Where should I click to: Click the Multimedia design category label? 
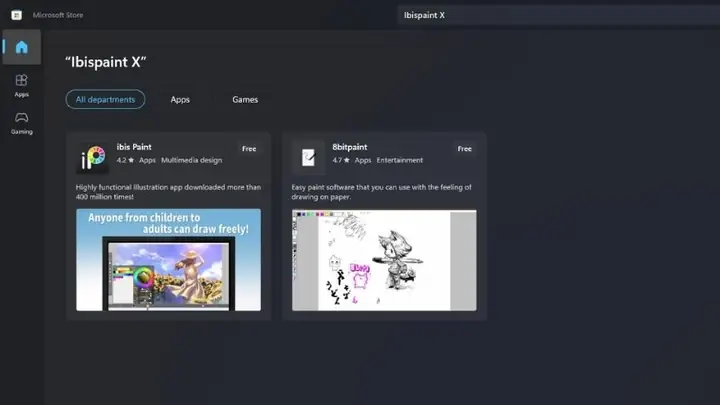[x=191, y=160]
